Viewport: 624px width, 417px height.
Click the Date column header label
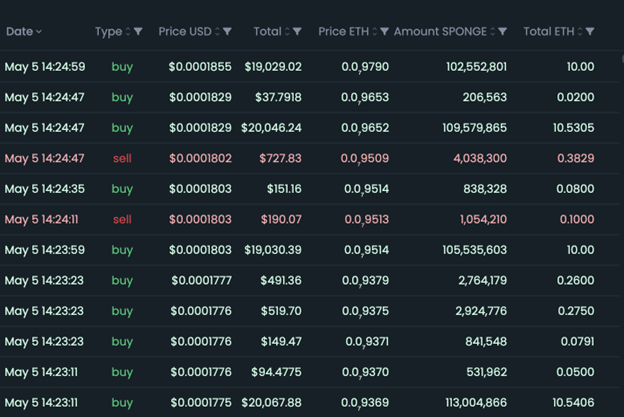(19, 32)
